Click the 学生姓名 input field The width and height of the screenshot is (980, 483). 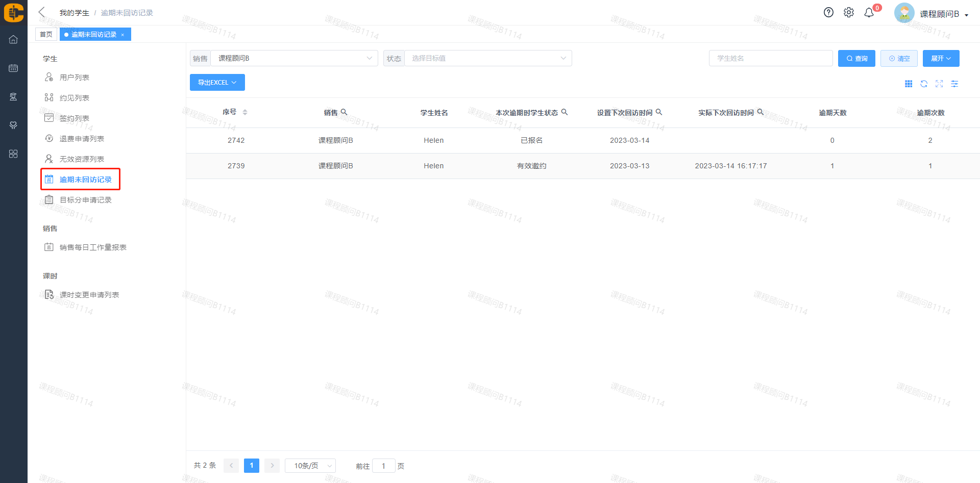770,58
